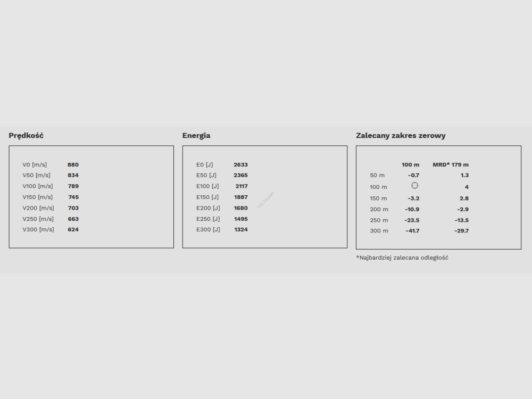Click the energy value "1495"
532x399 pixels.
coord(241,219)
